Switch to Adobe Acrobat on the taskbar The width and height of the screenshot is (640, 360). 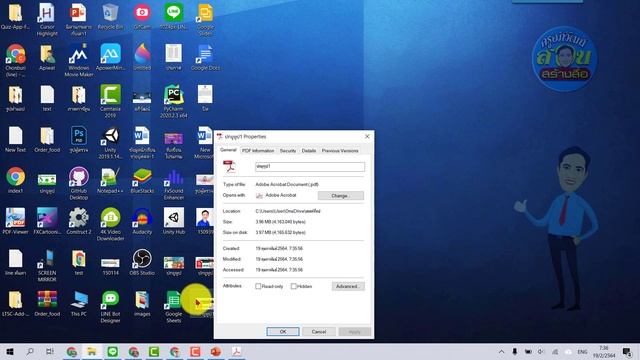[236, 351]
